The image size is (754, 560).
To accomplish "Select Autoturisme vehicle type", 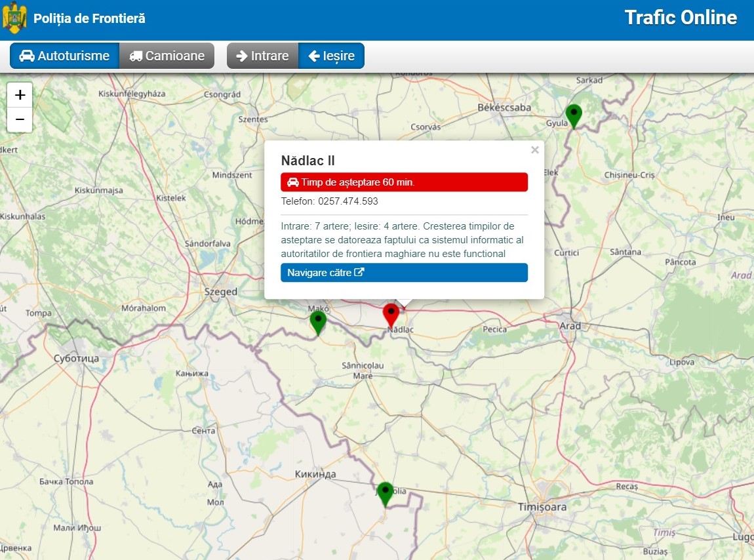I will 64,56.
